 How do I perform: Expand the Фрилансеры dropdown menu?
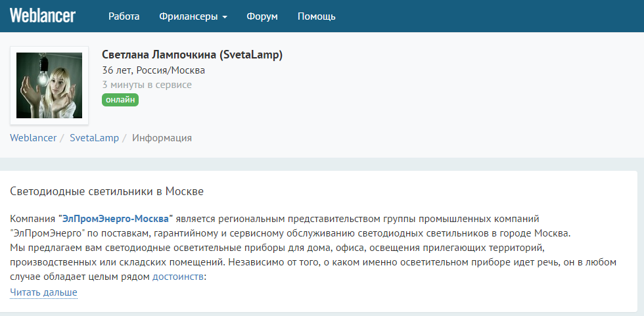click(189, 16)
